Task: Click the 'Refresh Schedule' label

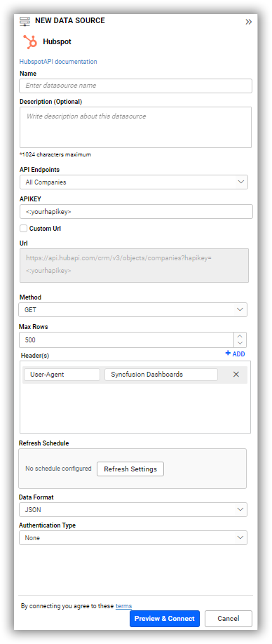Action: tap(44, 443)
